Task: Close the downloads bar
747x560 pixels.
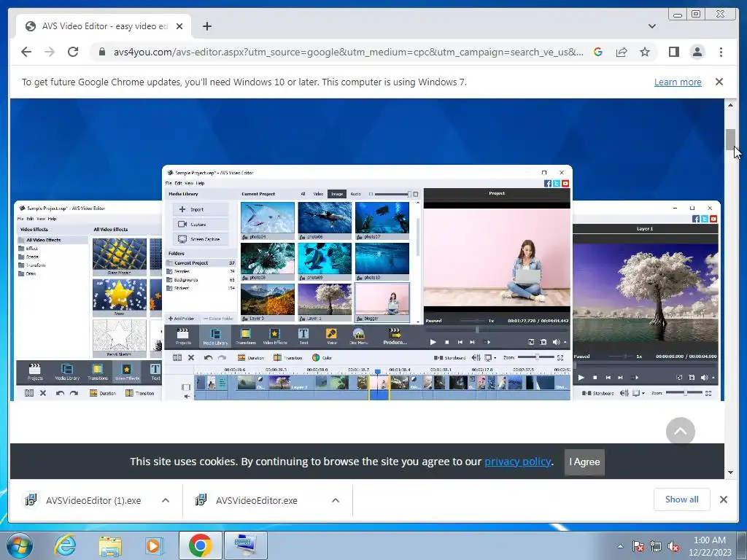Action: [723, 499]
